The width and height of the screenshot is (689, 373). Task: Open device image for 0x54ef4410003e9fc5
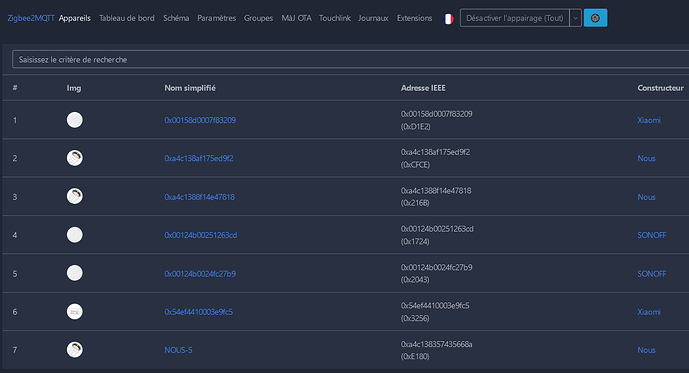click(75, 312)
